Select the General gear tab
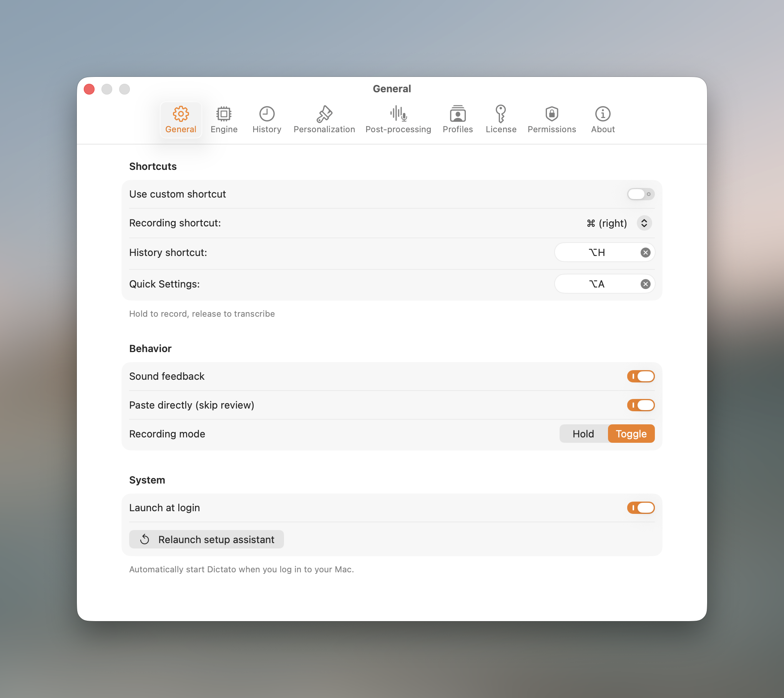This screenshot has width=784, height=698. (181, 120)
